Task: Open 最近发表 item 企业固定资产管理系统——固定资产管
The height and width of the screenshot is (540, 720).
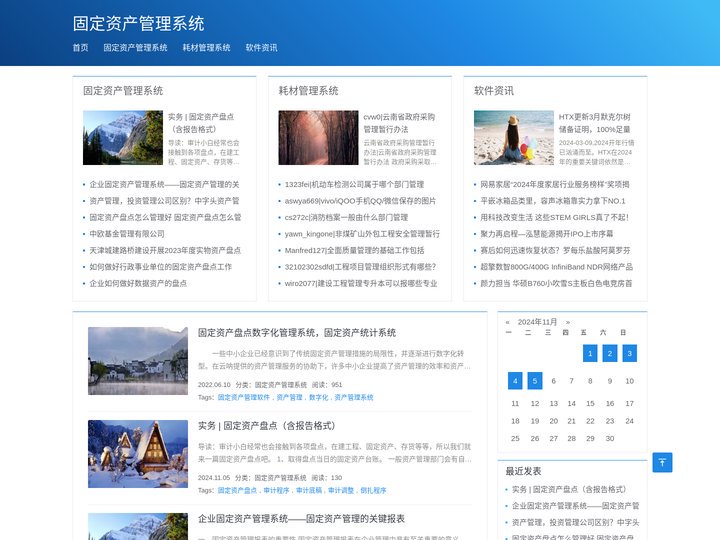Action: (575, 506)
